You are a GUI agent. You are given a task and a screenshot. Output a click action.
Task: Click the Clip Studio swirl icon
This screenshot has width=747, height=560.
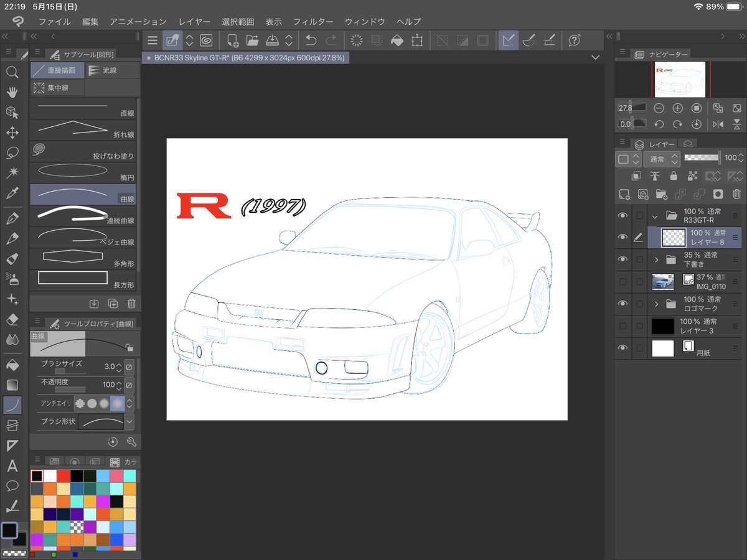pos(205,40)
